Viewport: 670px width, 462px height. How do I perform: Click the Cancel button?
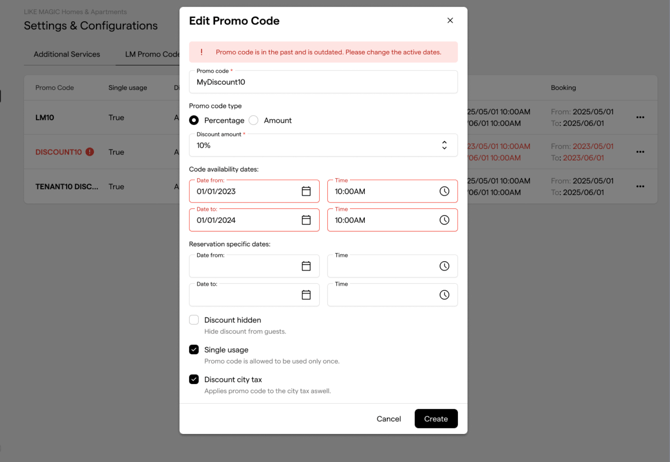[388, 419]
